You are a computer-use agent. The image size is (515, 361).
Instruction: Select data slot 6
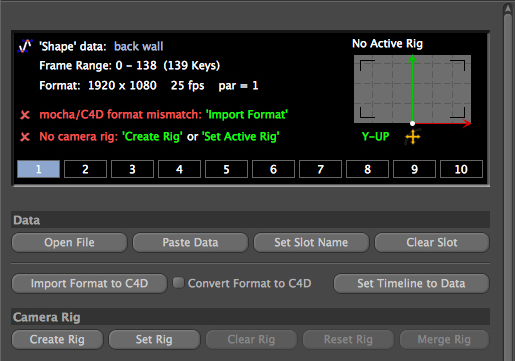click(273, 169)
